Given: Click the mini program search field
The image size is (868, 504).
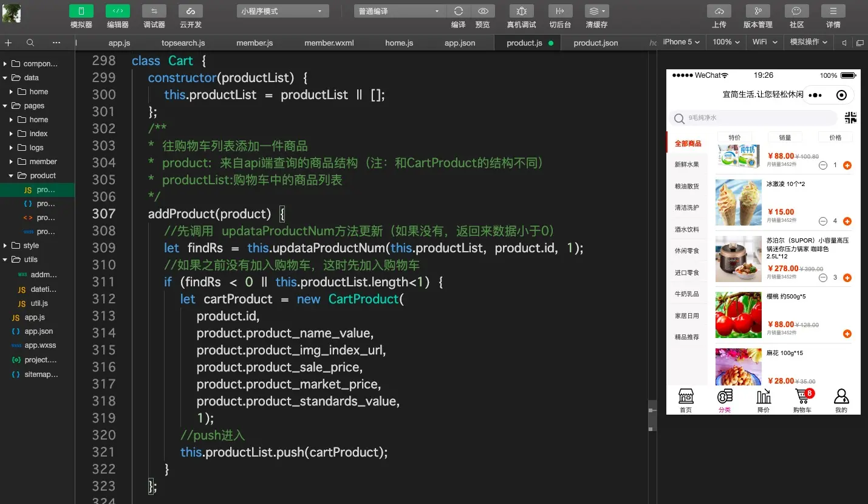Looking at the screenshot, I should (753, 118).
